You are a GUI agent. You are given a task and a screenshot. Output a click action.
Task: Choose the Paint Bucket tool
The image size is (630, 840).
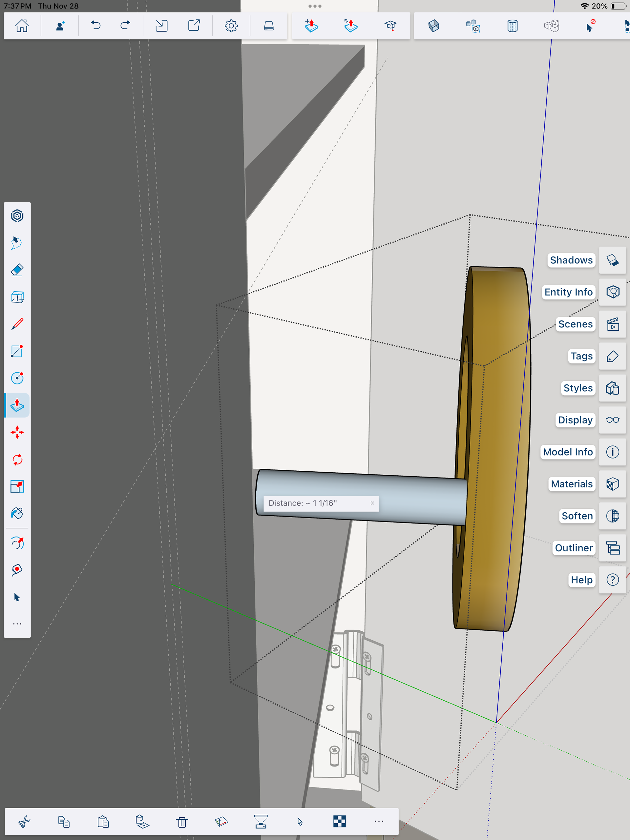pyautogui.click(x=17, y=513)
